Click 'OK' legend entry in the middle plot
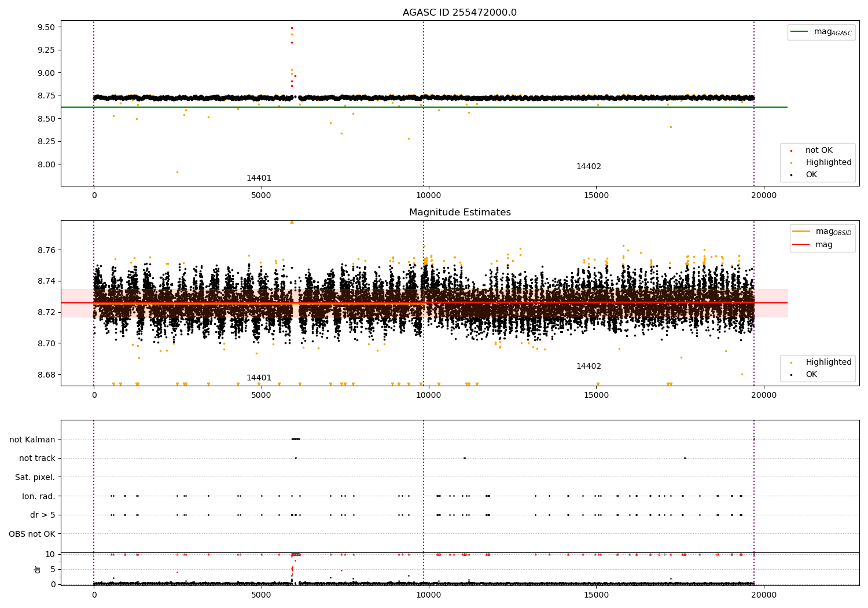The image size is (868, 608). tap(805, 375)
